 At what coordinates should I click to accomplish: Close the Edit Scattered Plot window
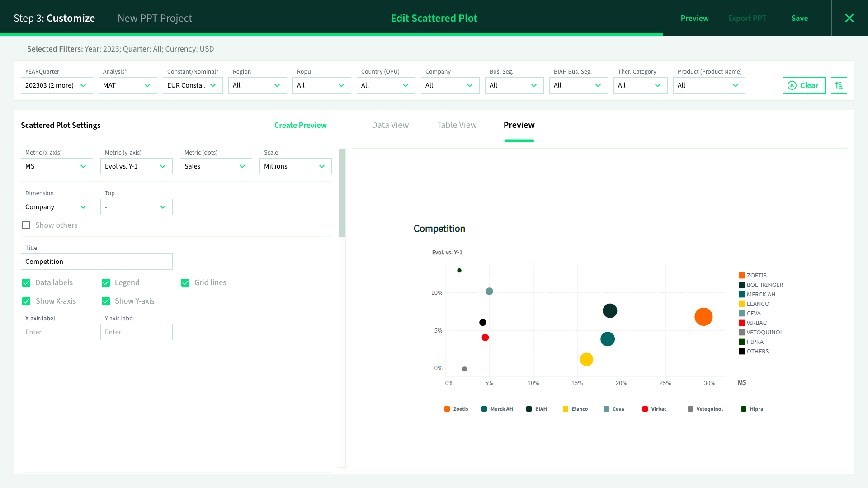pos(849,18)
